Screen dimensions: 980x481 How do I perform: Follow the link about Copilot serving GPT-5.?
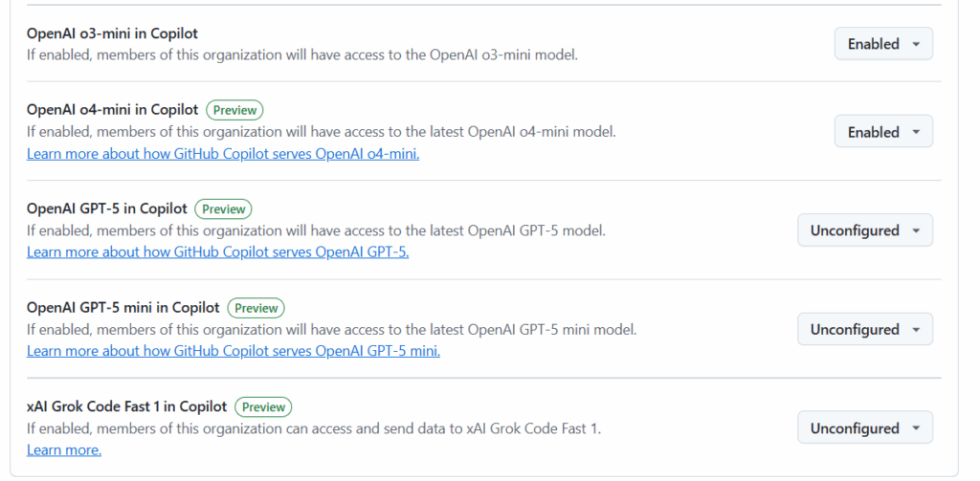[217, 252]
